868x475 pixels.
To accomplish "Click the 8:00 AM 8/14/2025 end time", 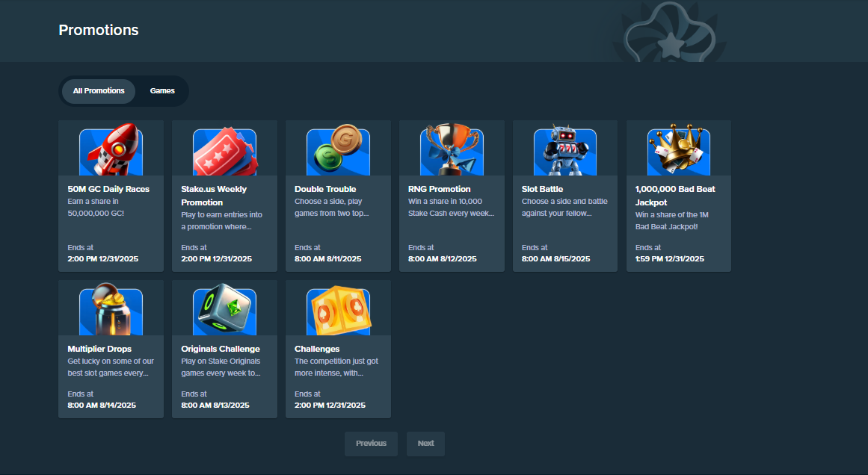I will click(x=102, y=406).
